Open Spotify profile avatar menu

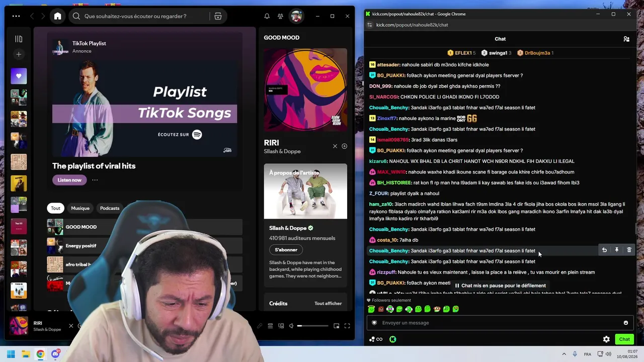coord(296,16)
